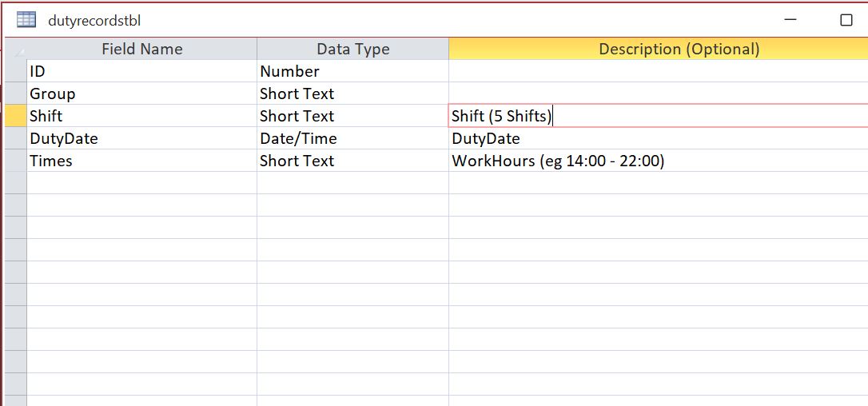Maximize the dutyrecordstbl window
868x406 pixels.
point(846,20)
